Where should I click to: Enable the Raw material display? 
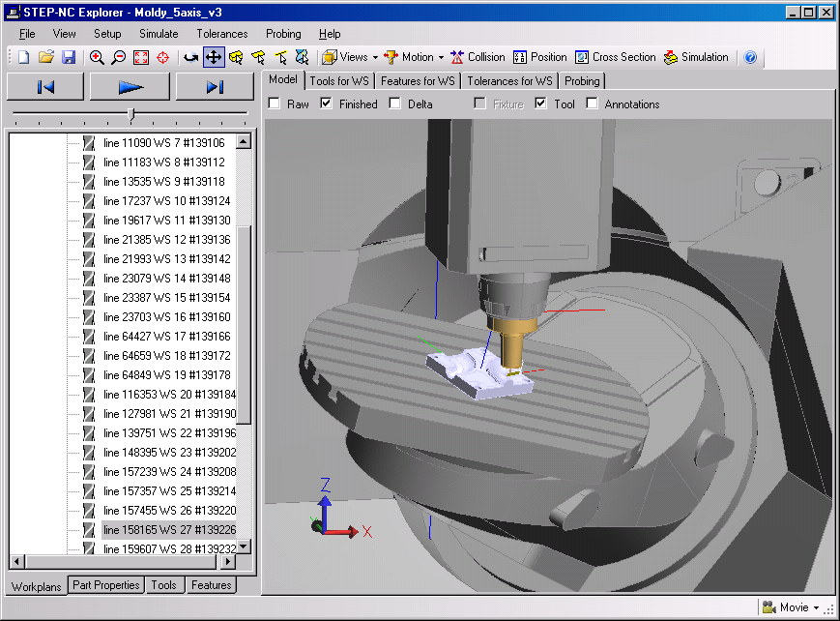pos(275,103)
